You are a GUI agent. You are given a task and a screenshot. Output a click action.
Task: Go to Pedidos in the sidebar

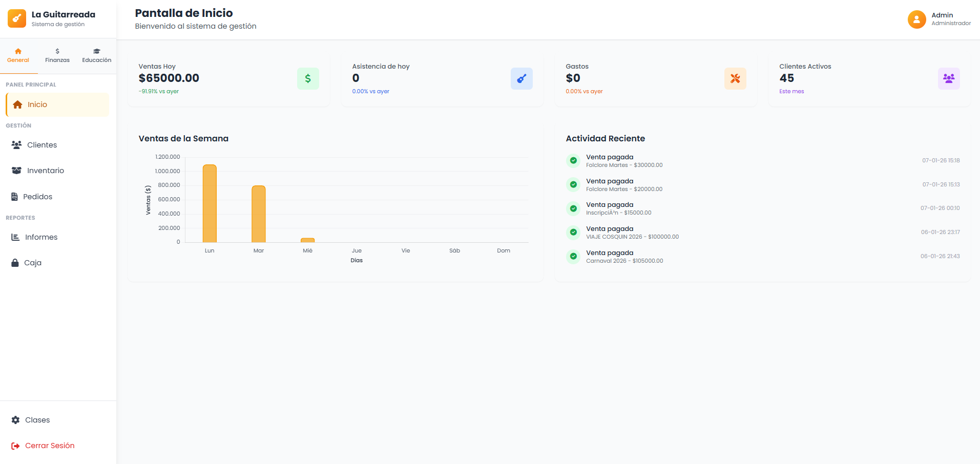pos(37,197)
